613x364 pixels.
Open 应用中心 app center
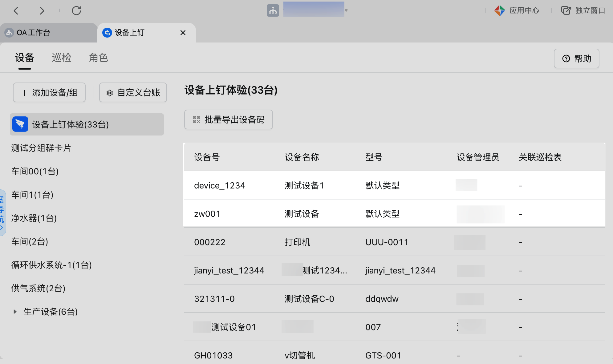tap(517, 10)
